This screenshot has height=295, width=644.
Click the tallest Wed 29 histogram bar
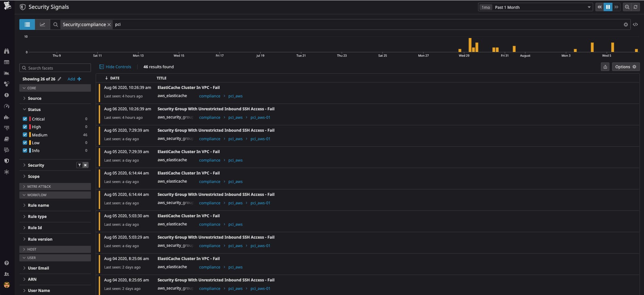pyautogui.click(x=470, y=45)
